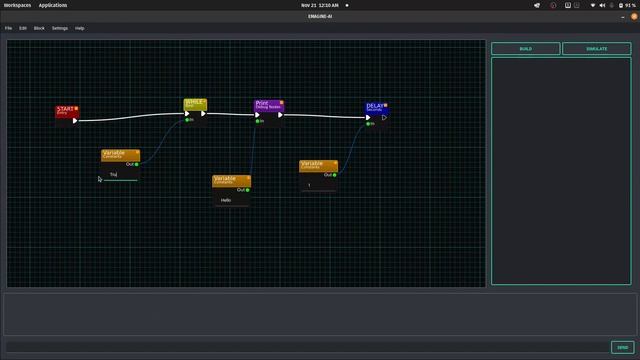This screenshot has width=640, height=360.
Task: Click the SIMULATE button
Action: point(596,49)
